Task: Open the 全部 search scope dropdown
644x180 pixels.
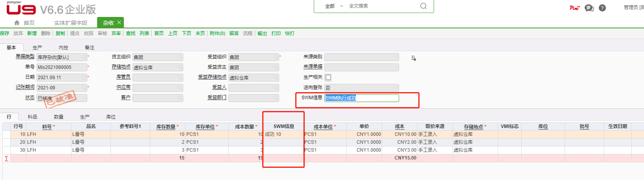Action: (x=334, y=6)
